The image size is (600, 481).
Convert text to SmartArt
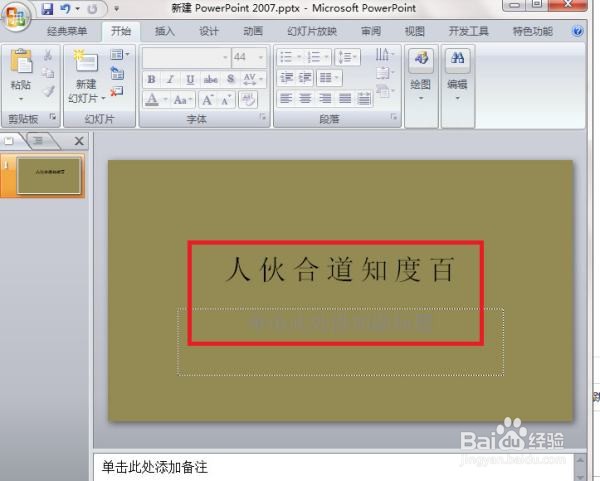tap(385, 91)
